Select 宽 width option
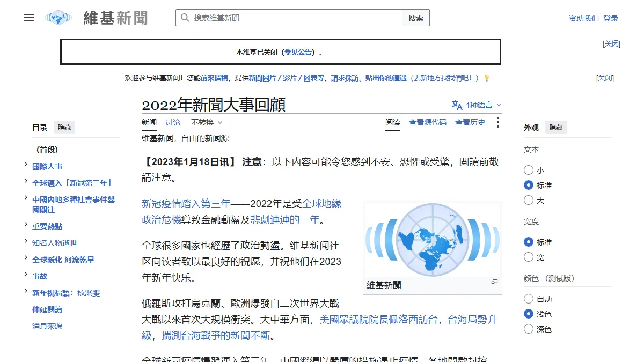This screenshot has width=644, height=362. tap(529, 257)
